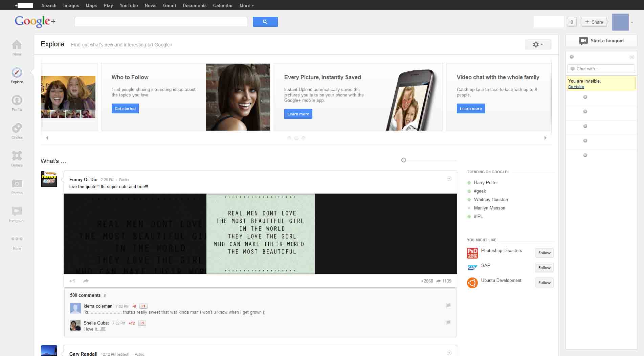
Task: Click the chat status indicator icon
Action: click(572, 57)
